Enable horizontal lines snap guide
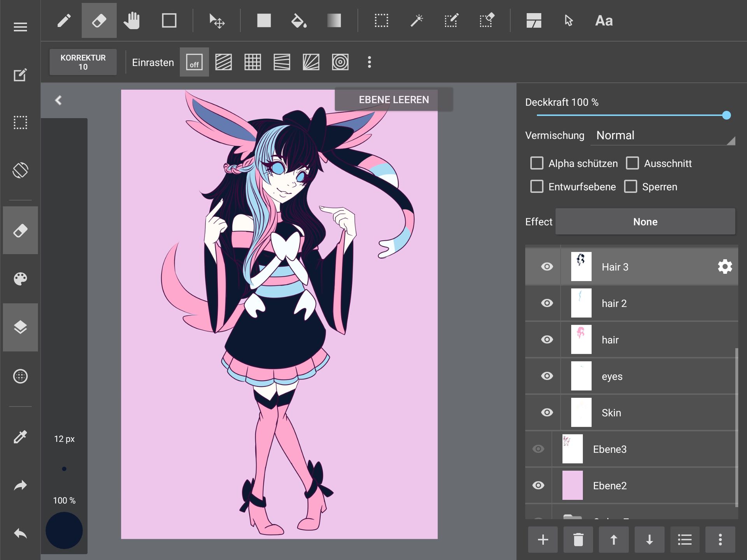This screenshot has width=747, height=560. pos(282,62)
